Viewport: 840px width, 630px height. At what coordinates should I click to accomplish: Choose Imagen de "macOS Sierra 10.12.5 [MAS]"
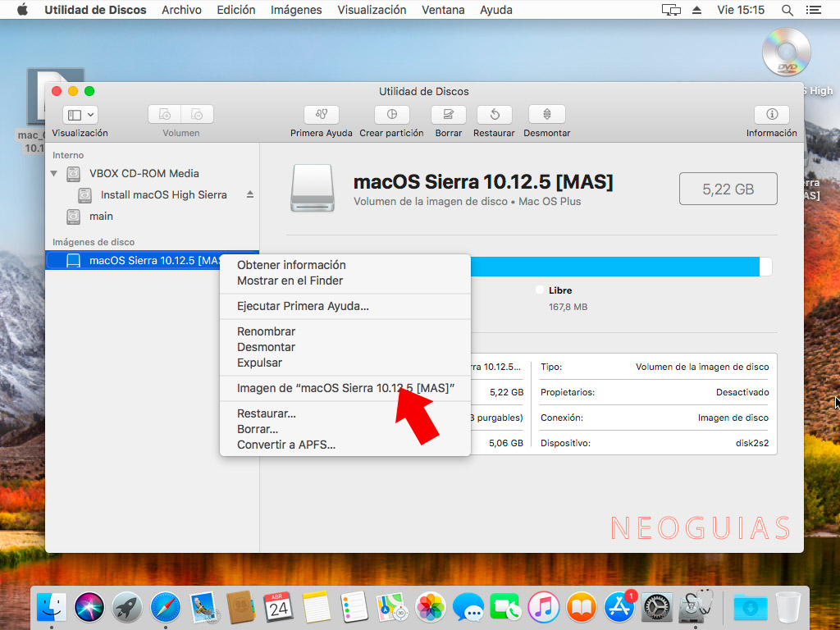point(345,388)
